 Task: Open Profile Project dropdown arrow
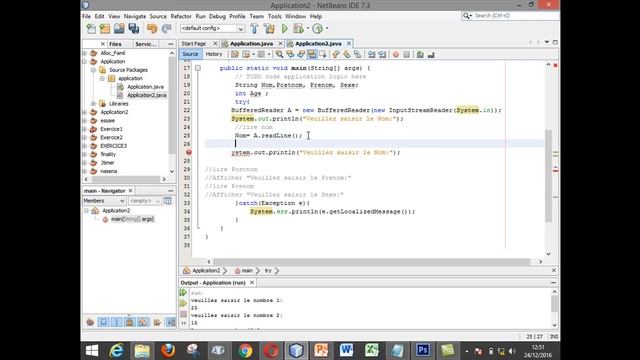pos(327,29)
